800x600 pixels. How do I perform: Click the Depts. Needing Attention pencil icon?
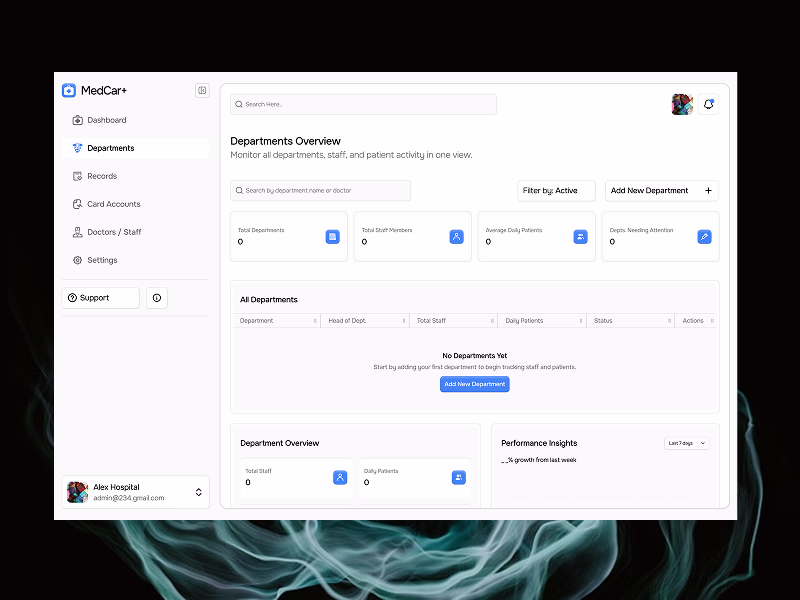coord(705,237)
